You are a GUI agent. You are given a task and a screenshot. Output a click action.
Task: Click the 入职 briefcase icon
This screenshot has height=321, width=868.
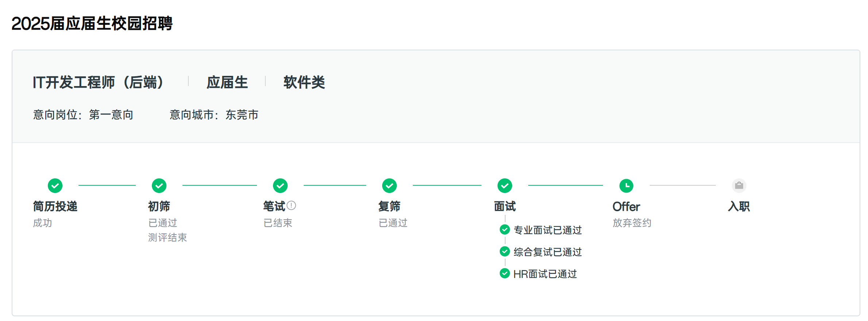click(x=739, y=186)
